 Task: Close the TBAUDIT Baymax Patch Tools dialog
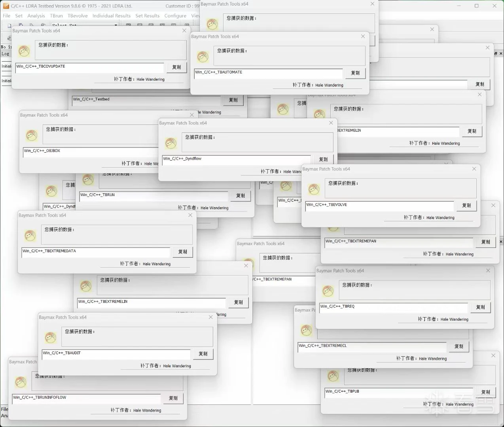tap(210, 317)
